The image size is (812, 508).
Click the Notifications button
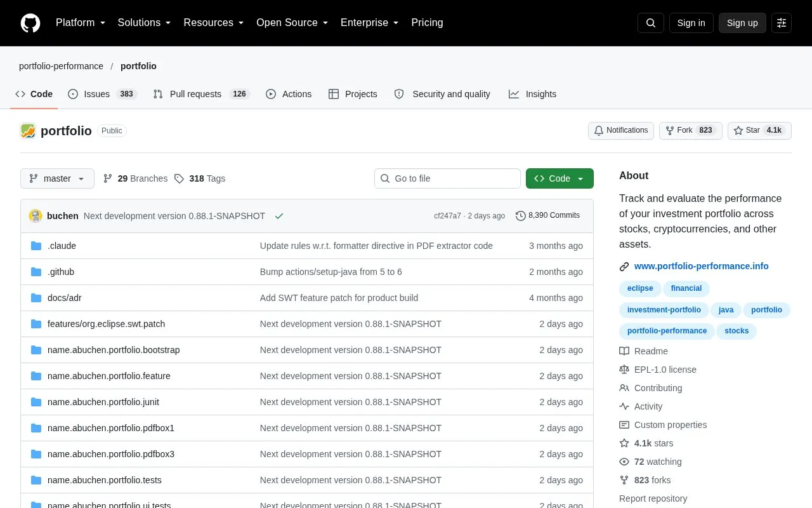point(621,130)
